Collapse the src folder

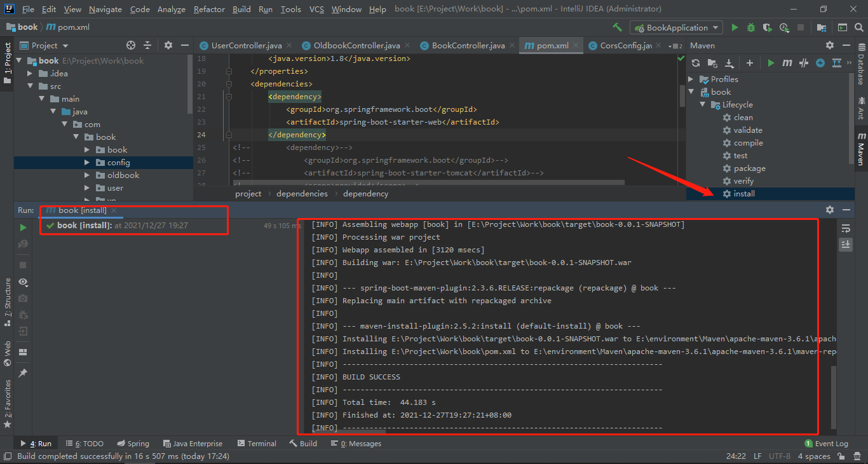point(30,86)
